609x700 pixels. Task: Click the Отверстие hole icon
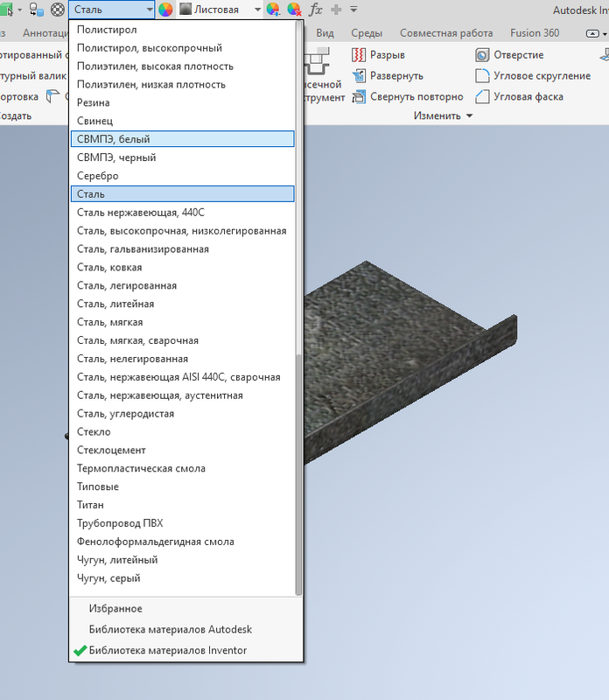click(482, 55)
